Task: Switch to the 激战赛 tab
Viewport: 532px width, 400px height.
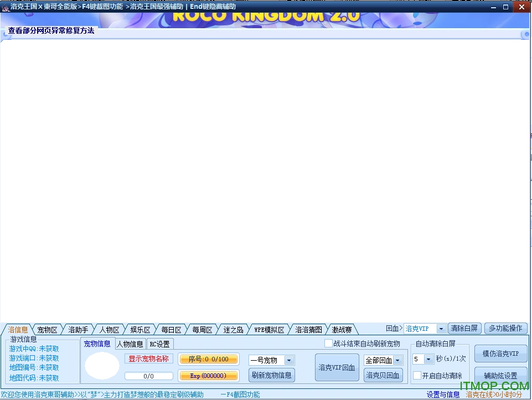Action: click(342, 329)
